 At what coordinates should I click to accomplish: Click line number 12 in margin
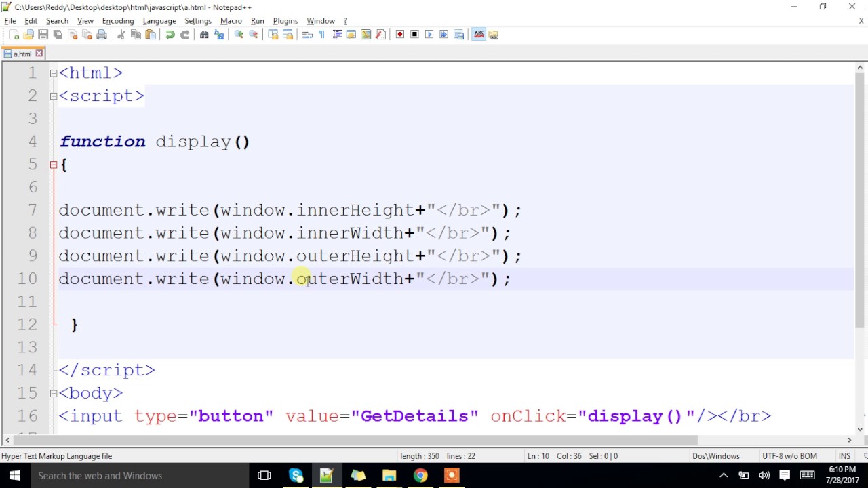(x=28, y=324)
